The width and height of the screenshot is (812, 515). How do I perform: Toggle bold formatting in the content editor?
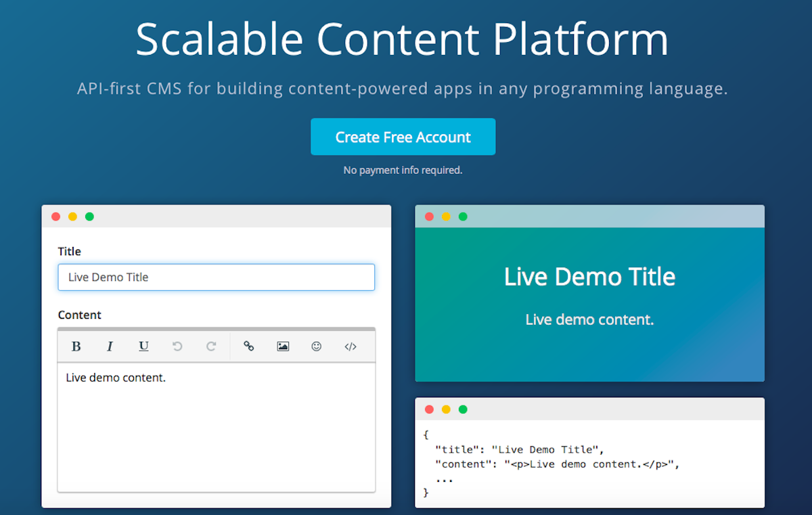pos(76,346)
